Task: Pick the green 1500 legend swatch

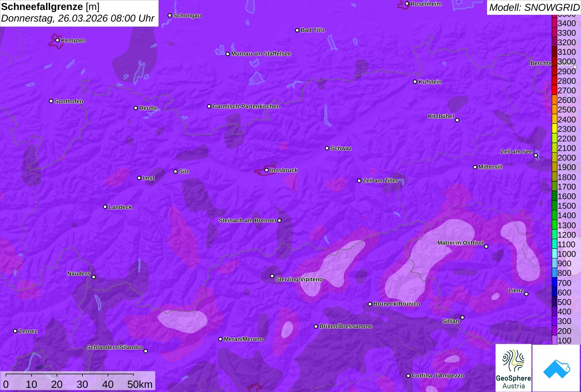Action: (x=554, y=206)
